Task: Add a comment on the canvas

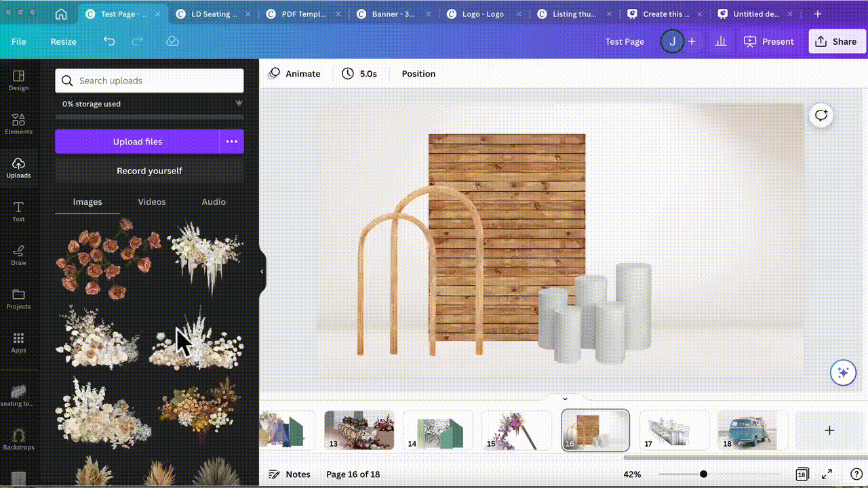Action: [821, 115]
